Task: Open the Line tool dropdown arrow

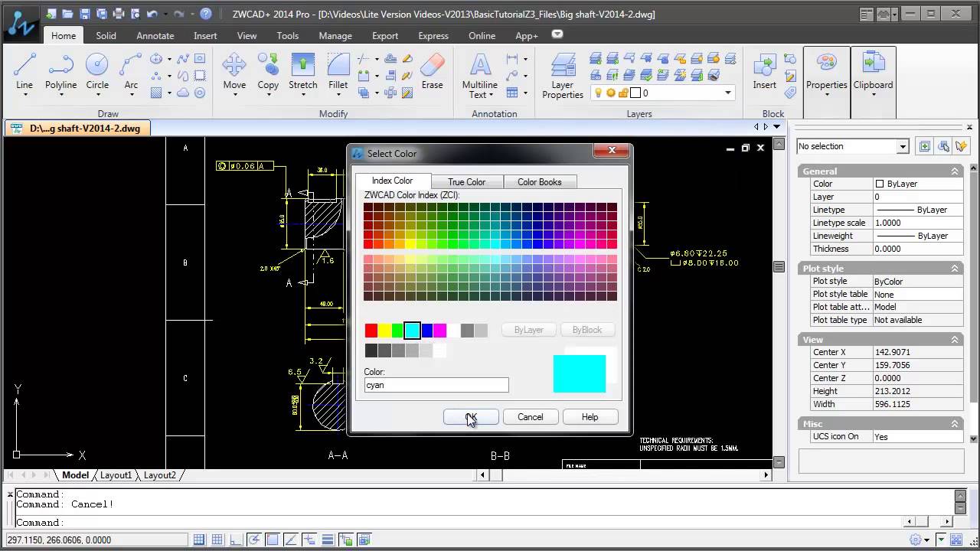Action: (24, 95)
